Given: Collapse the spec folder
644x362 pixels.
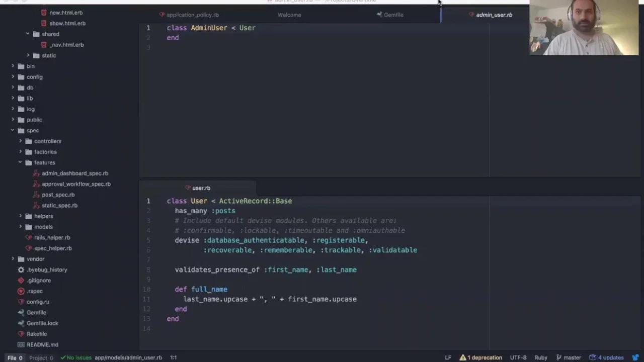Looking at the screenshot, I should click(x=13, y=131).
